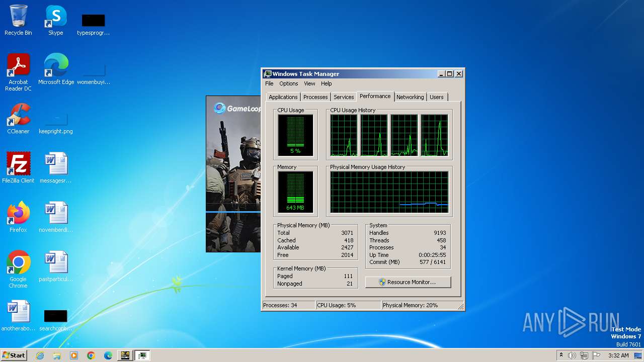Click the clock showing 3:32 AM

click(x=618, y=355)
